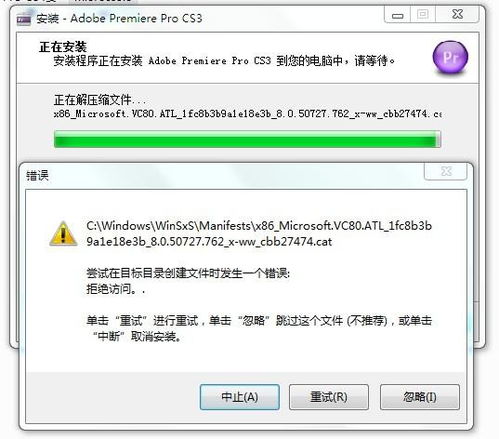Image resolution: width=499 pixels, height=439 pixels.
Task: Click the green installation progress bar
Action: click(x=247, y=139)
